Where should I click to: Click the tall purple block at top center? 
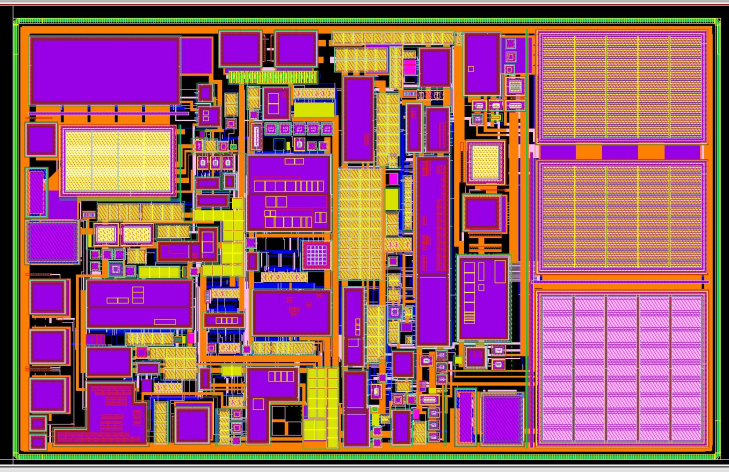click(358, 119)
